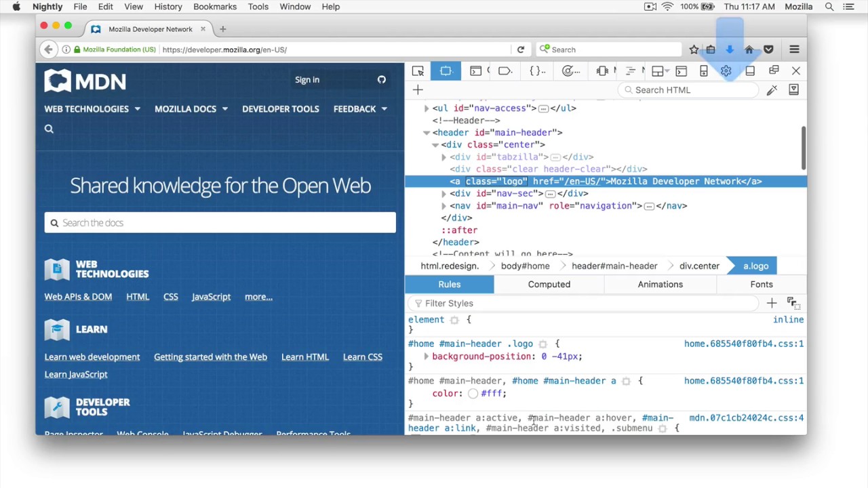Grab a color with the eyedropper

pos(772,90)
